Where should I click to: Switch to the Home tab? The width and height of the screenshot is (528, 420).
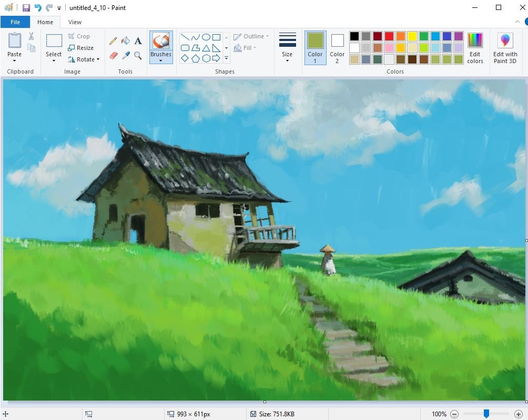(x=45, y=22)
